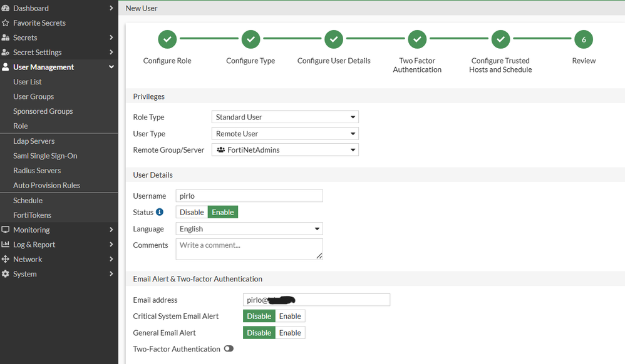Click the System gear icon

5,274
